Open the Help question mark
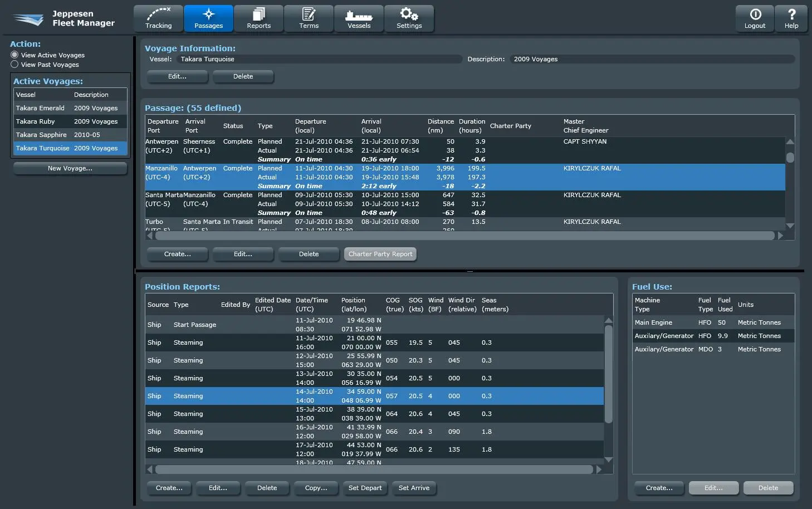The image size is (812, 509). (791, 18)
